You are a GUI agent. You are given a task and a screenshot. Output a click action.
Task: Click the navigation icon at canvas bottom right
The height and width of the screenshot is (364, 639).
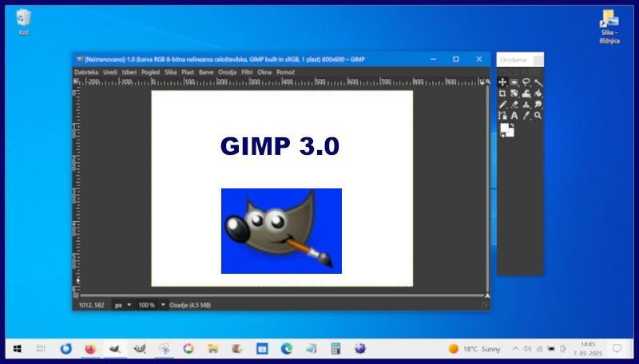pos(487,295)
